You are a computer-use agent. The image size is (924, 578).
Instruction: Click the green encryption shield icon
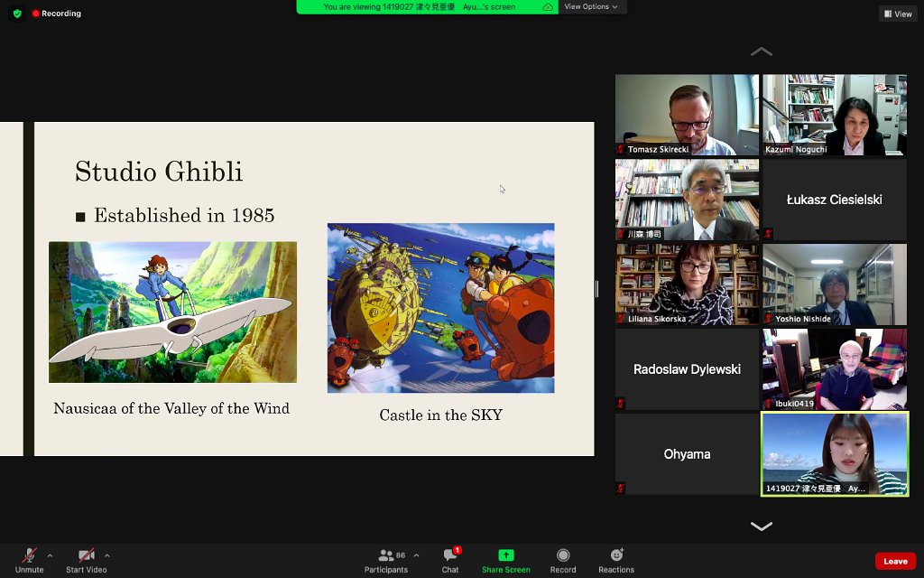click(17, 13)
